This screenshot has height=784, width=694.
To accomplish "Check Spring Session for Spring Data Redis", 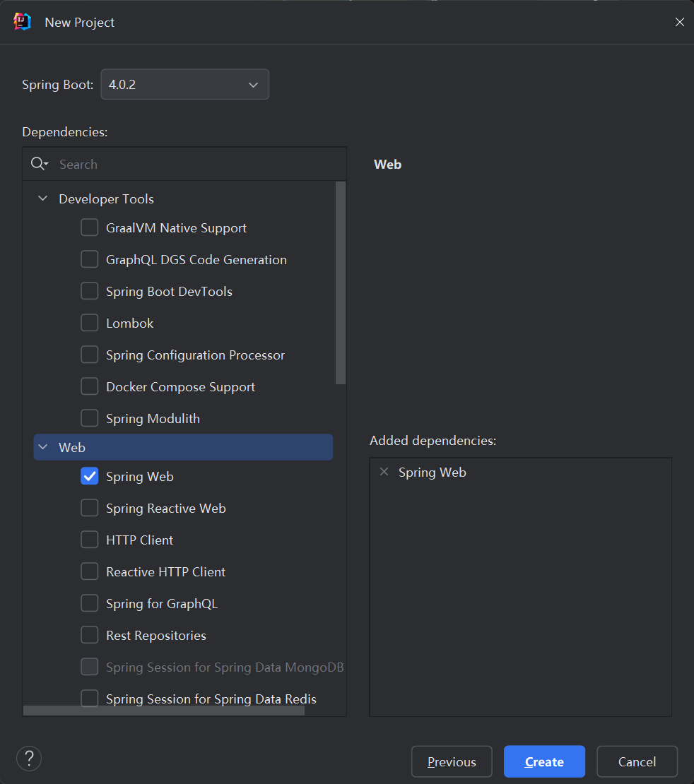I will [x=90, y=699].
